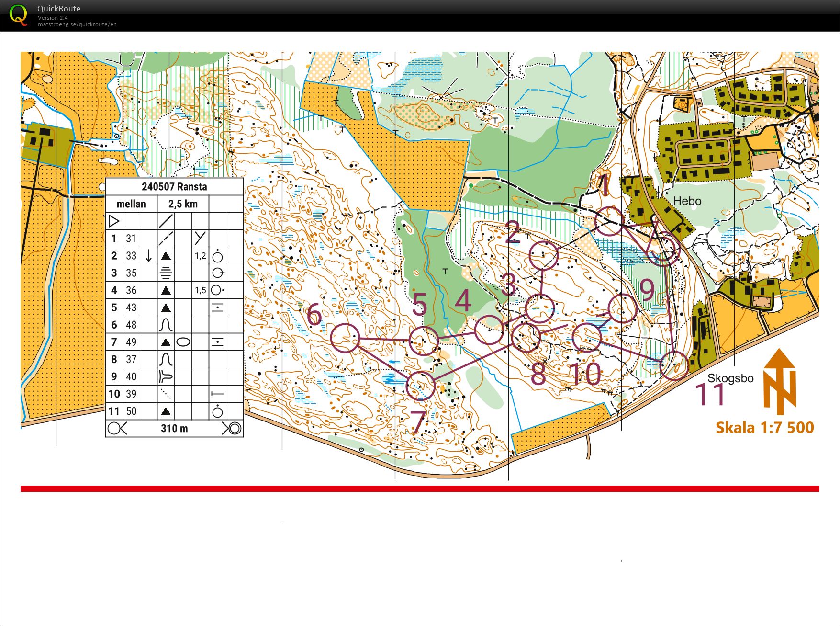Click the knoll symbol in row 6
This screenshot has width=840, height=626.
(x=166, y=325)
